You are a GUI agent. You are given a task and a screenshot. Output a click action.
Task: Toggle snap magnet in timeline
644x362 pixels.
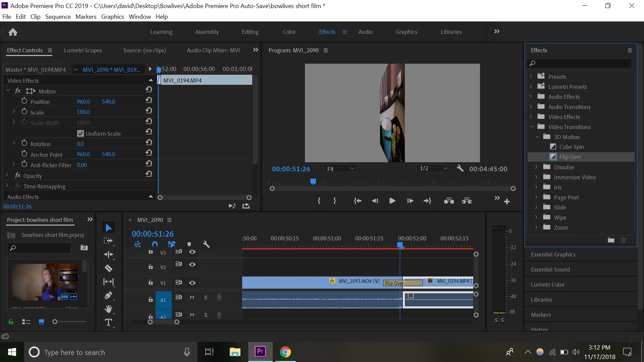coord(155,244)
